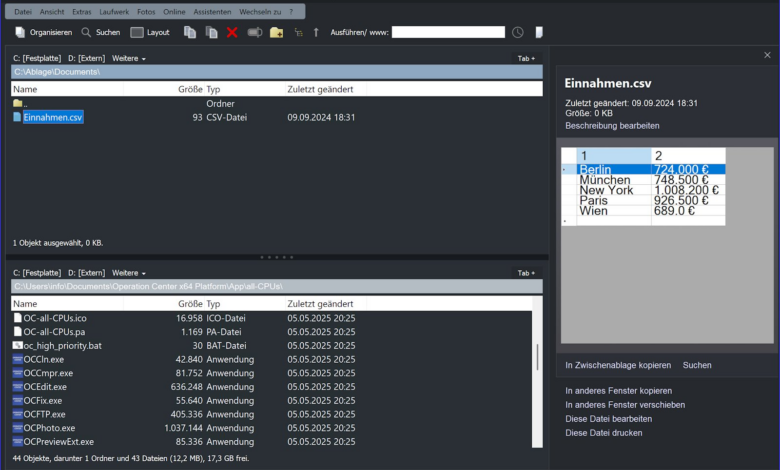Image resolution: width=780 pixels, height=470 pixels.
Task: Click the parent folder '..' icon in top pane
Action: pyautogui.click(x=18, y=103)
